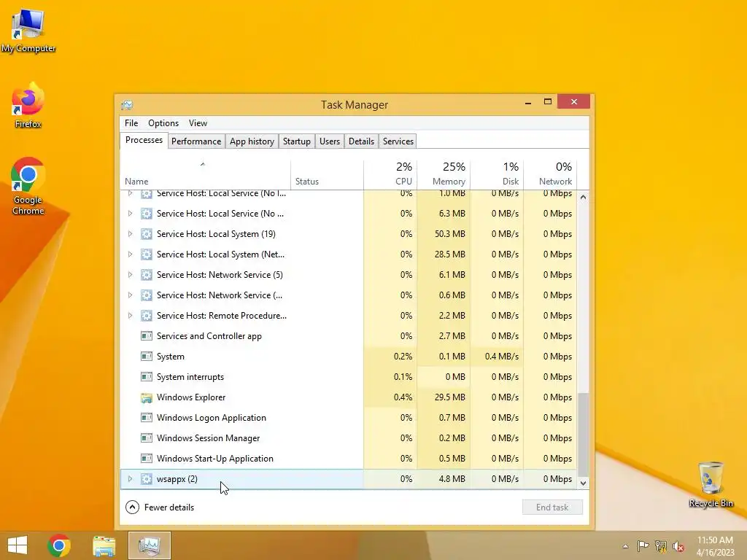Expand Service Host: Network Service (5)
Screen dimensions: 747x560
tap(130, 275)
